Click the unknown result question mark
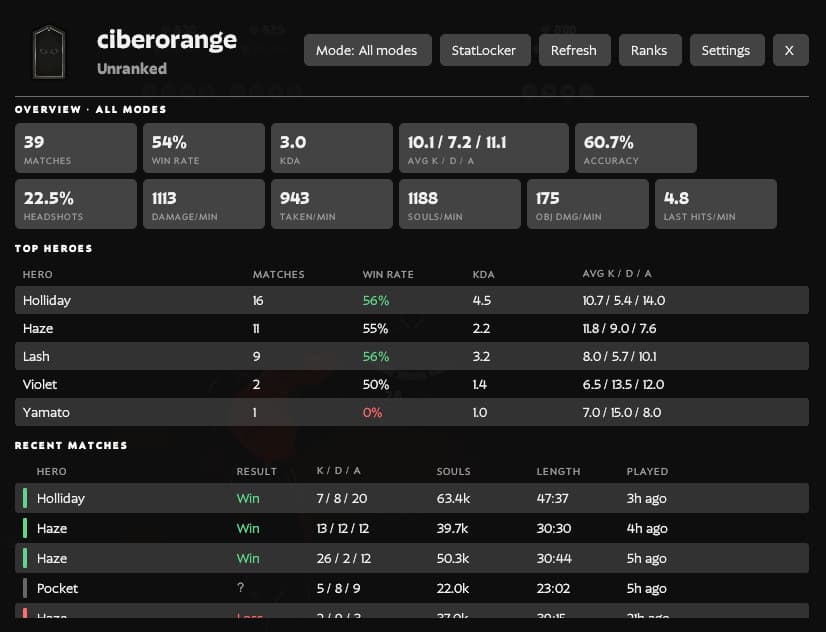This screenshot has height=632, width=826. pos(240,587)
